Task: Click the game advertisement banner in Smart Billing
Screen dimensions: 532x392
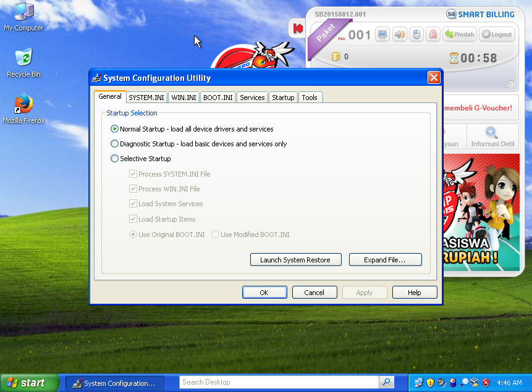Action: [481, 212]
